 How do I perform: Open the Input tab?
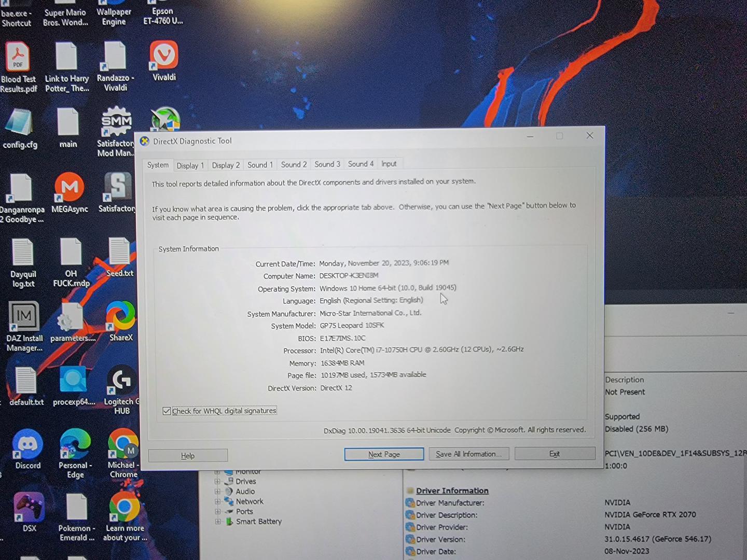tap(389, 164)
